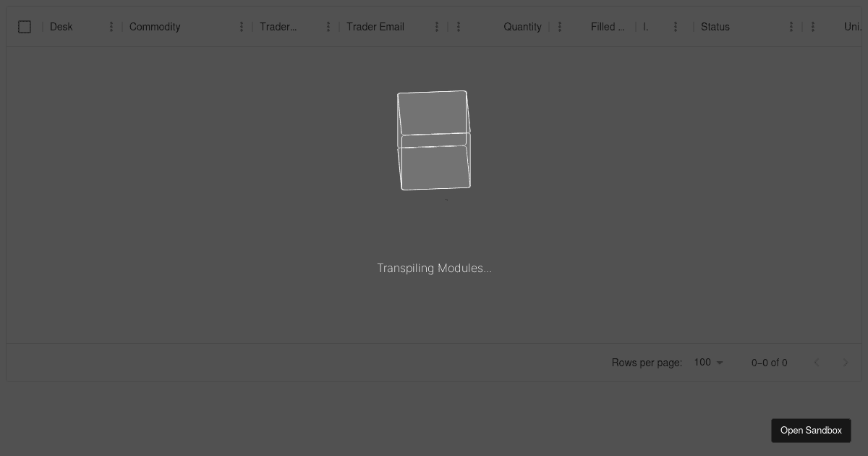
Task: Open the Commodity column menu
Action: pyautogui.click(x=241, y=27)
